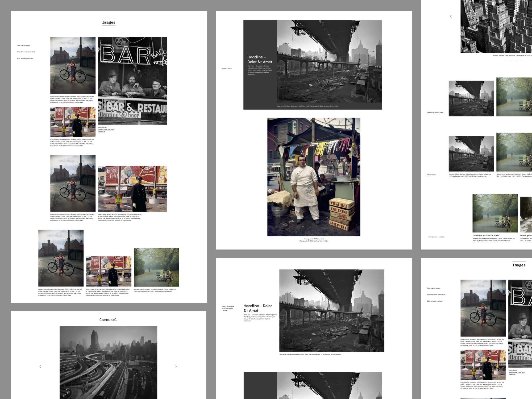Viewport: 532px width, 399px height.
Task: Open the hotdog stand vendor photo
Action: 314,177
